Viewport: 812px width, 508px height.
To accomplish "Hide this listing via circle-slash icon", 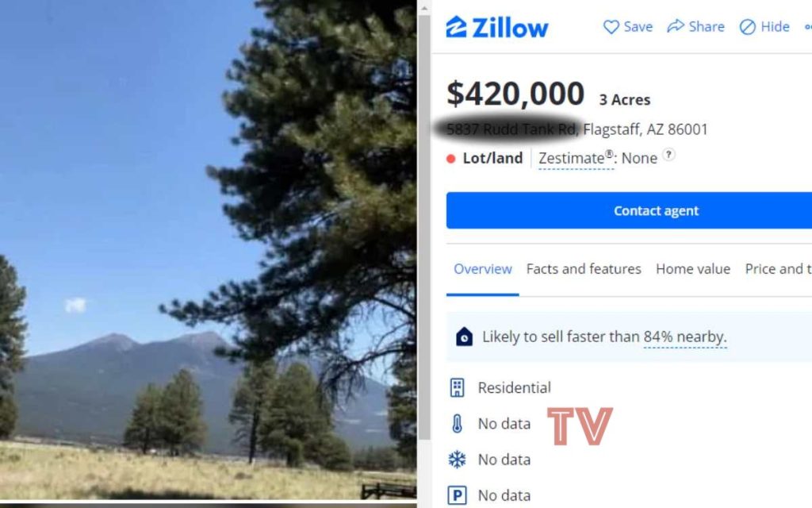I will [747, 27].
